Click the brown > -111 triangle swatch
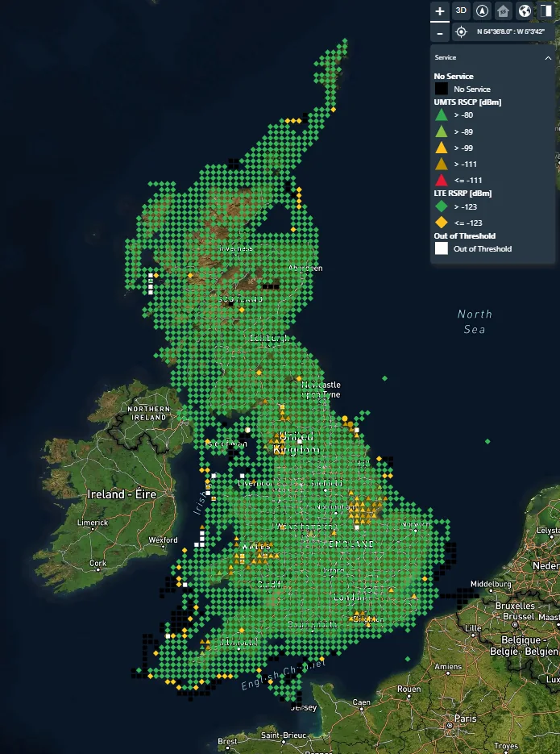Viewport: 560px width, 754px height. (442, 165)
